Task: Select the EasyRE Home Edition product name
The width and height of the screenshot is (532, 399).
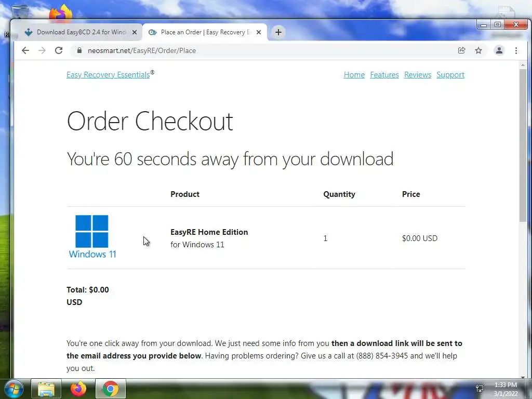Action: pos(209,232)
